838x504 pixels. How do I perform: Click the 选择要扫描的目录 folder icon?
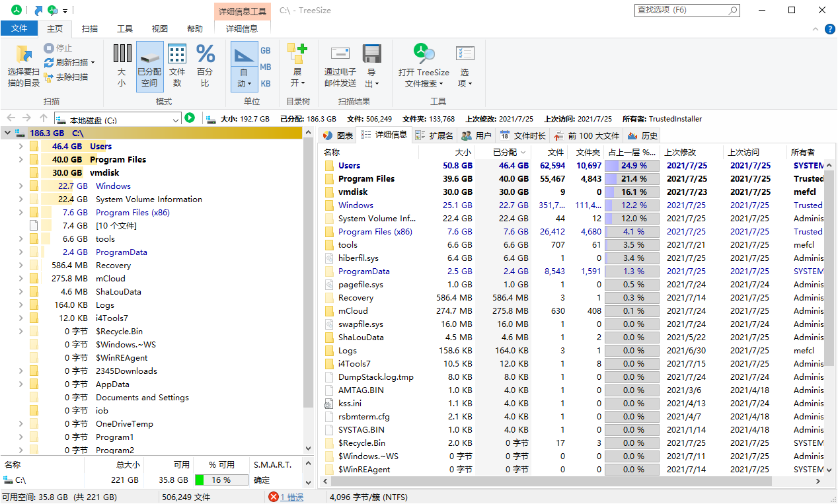click(x=24, y=55)
